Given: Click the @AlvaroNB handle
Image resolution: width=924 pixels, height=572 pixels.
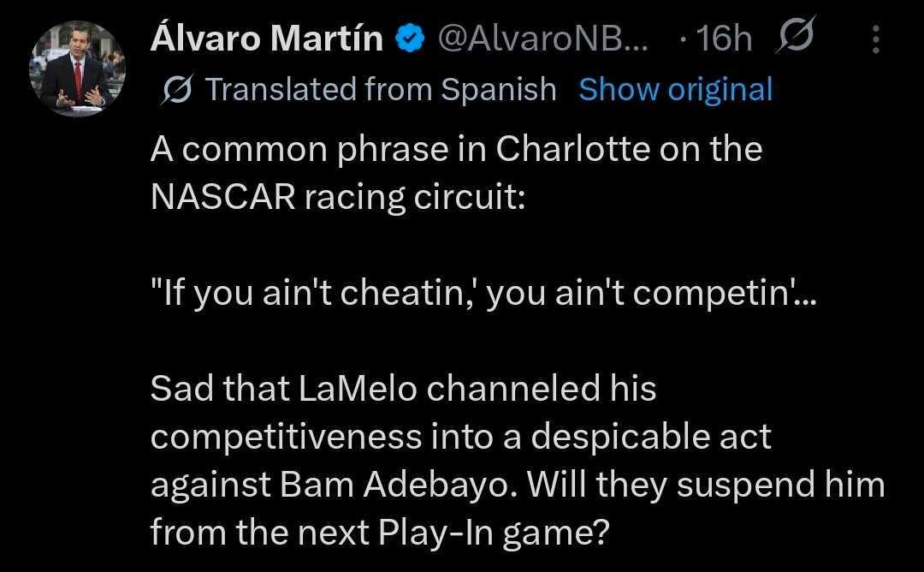Looking at the screenshot, I should point(543,39).
